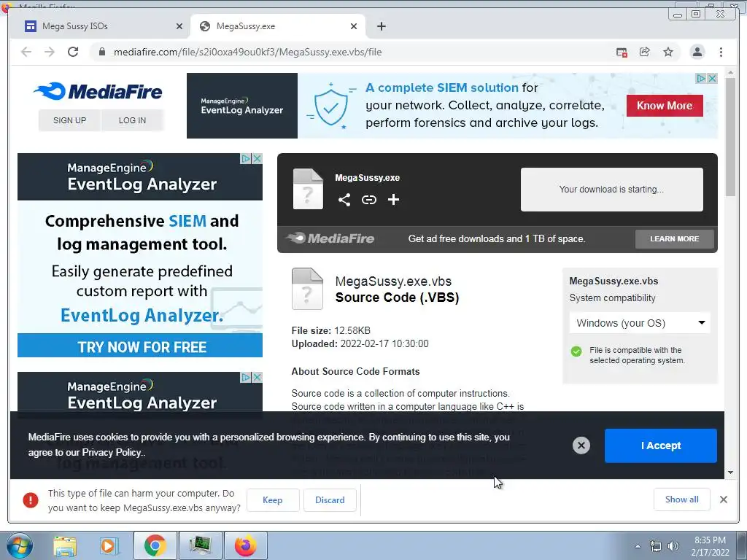This screenshot has height=560, width=747.
Task: Click the browser forward arrow
Action: click(x=50, y=52)
